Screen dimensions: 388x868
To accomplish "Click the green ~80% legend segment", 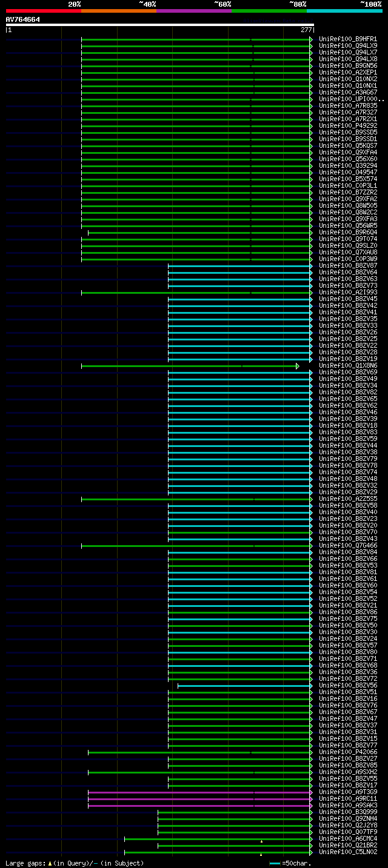I will click(269, 11).
